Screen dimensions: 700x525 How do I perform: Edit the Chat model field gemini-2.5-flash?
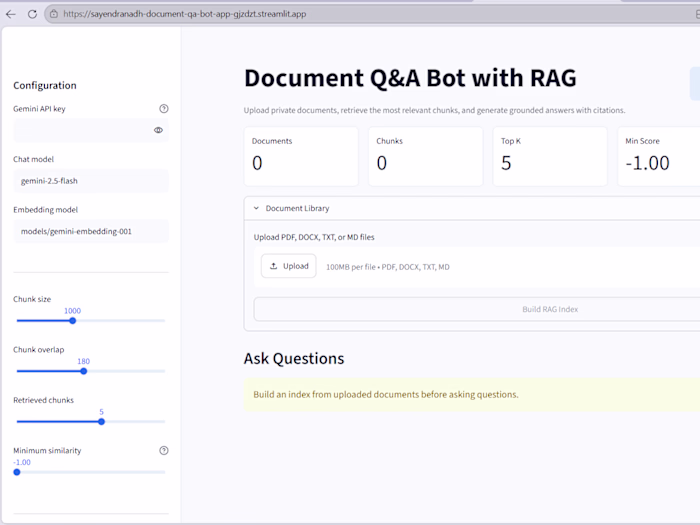[x=91, y=181]
